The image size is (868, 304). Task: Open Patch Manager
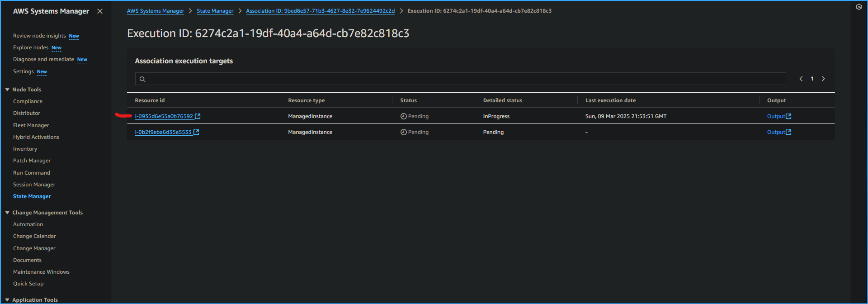coord(32,161)
